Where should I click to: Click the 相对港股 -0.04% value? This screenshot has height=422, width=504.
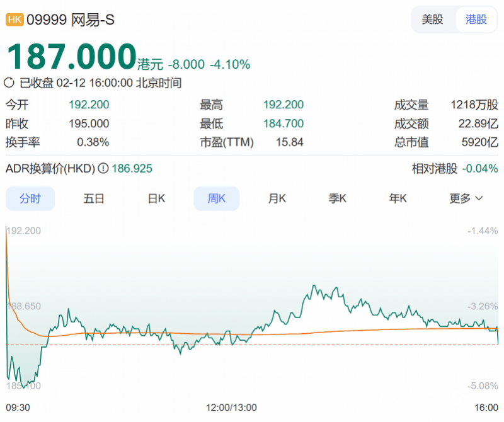(x=480, y=169)
